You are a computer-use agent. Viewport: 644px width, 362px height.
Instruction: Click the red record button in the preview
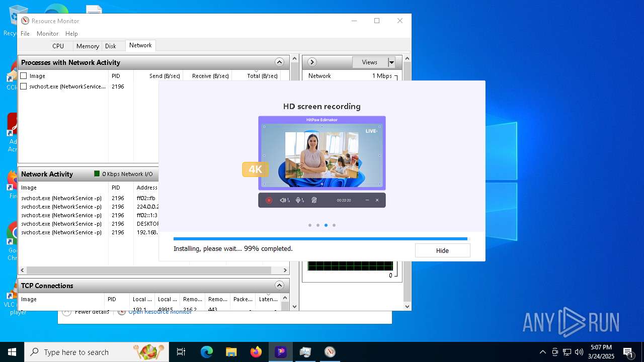(269, 200)
